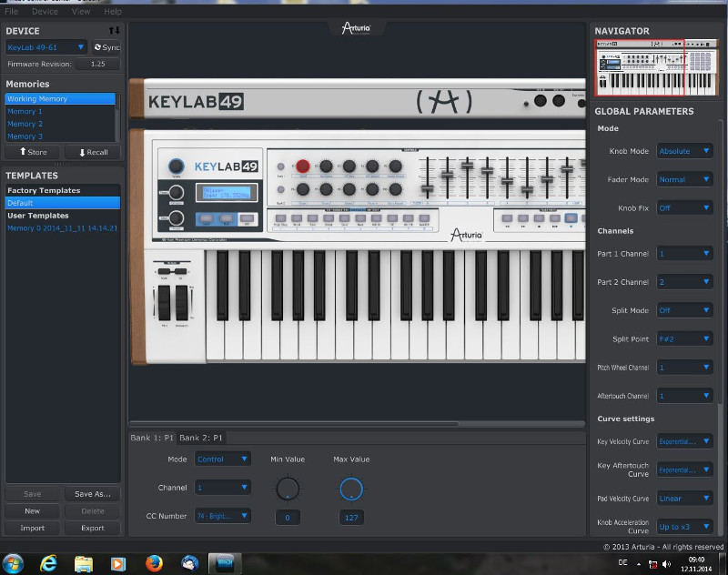
Task: Click the Recall button under Memories
Action: pyautogui.click(x=93, y=152)
